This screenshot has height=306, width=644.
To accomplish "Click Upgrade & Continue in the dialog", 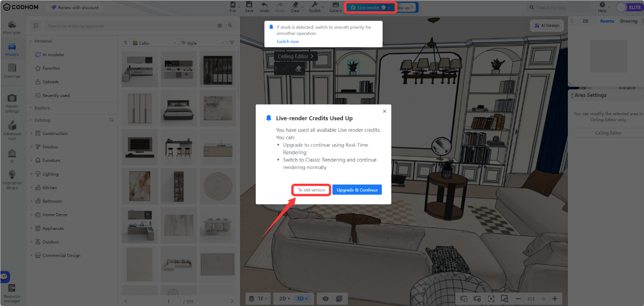I will point(357,190).
